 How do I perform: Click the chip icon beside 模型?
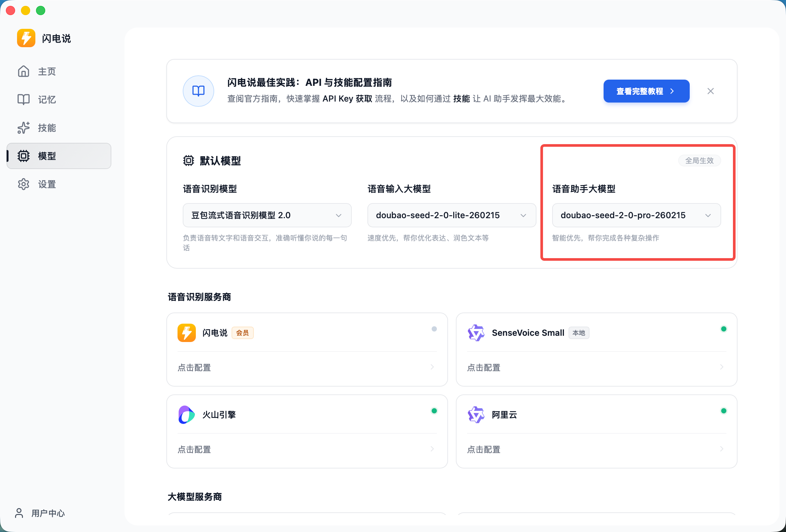pos(24,156)
